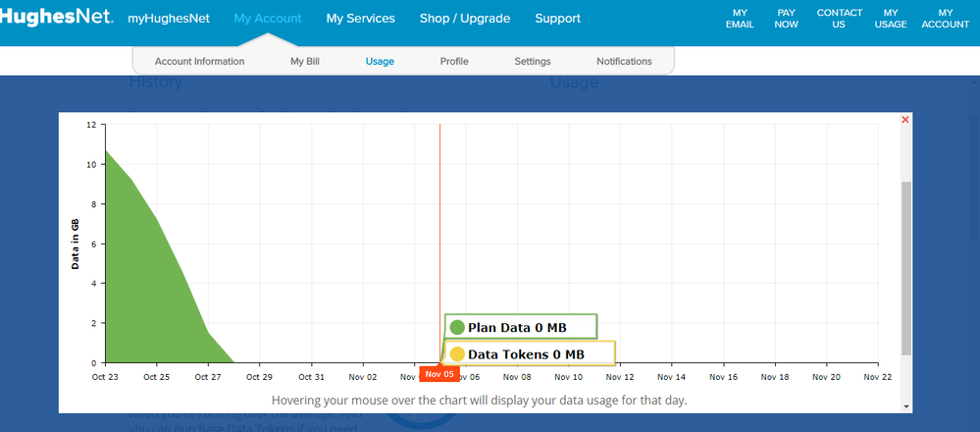Click the Pay Now link

coord(787,19)
